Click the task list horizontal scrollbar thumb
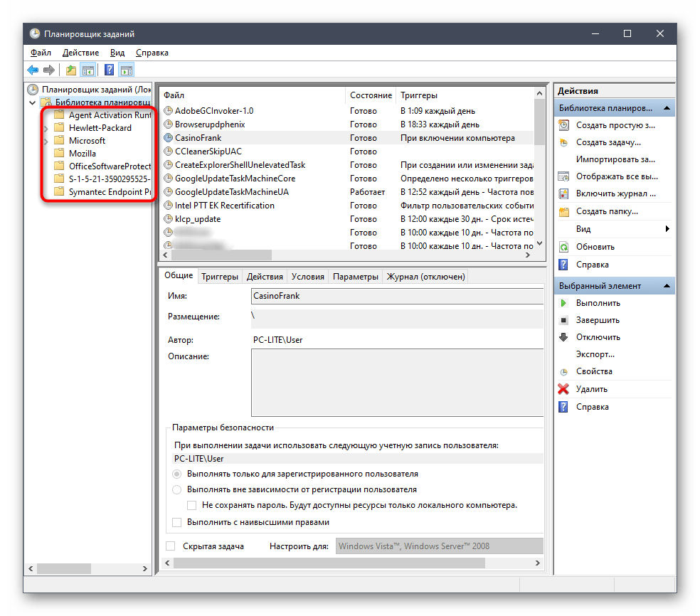Screen dimensions: 700x616 [221, 255]
